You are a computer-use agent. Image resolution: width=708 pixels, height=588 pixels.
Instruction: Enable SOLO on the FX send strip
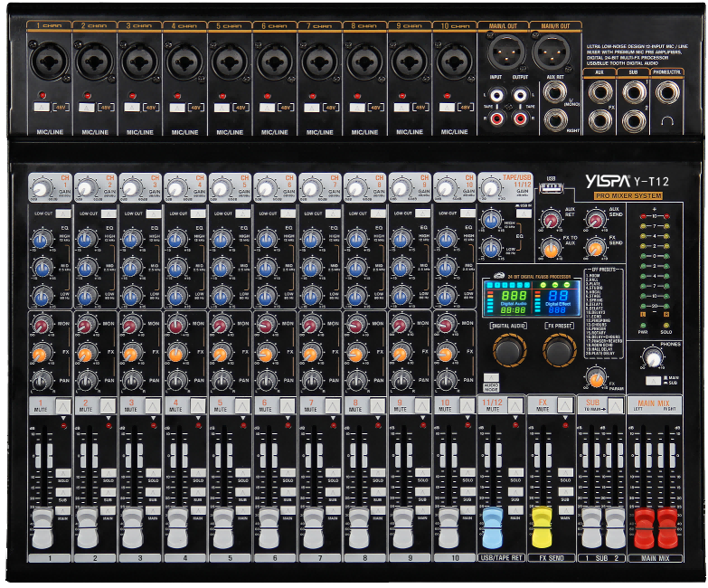click(565, 472)
